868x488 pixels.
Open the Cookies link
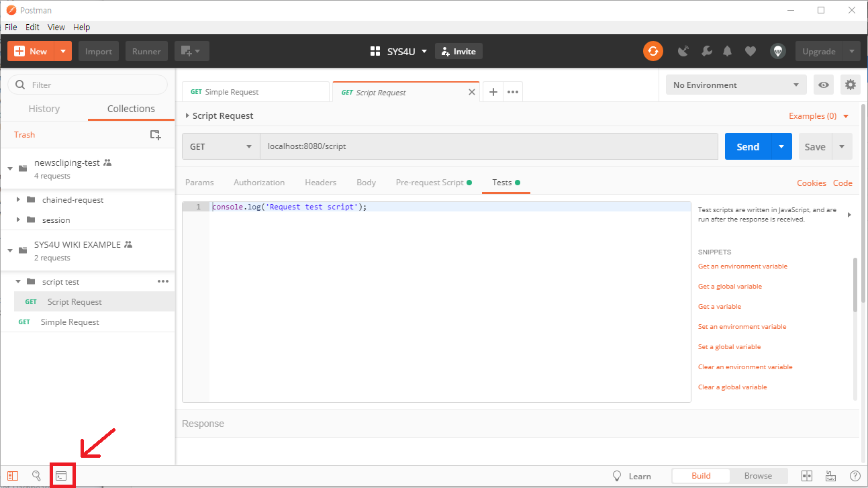click(812, 183)
